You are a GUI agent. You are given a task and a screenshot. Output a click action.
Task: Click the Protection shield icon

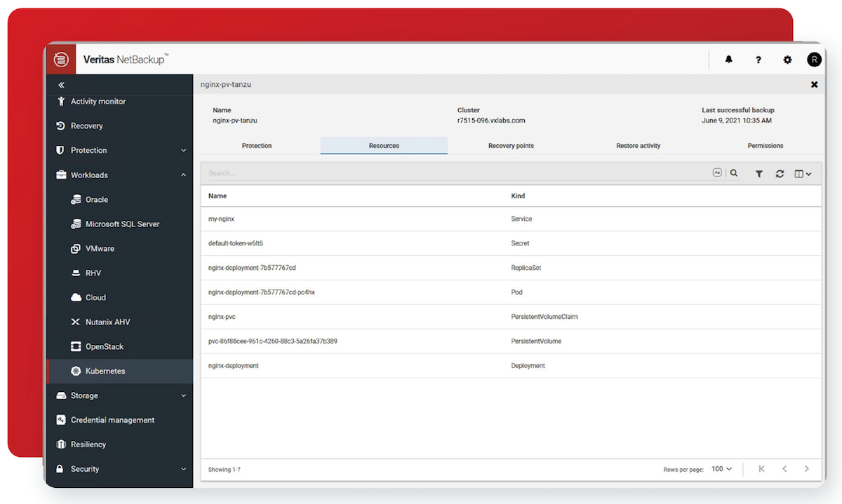(60, 151)
